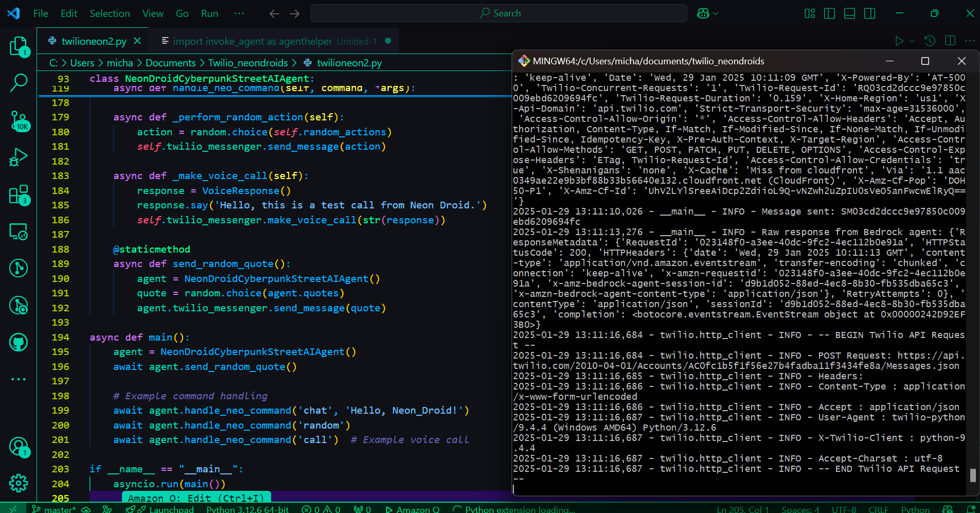Click the Twilio_neondroids breadcrumb folder
This screenshot has height=513, width=980.
pos(248,63)
